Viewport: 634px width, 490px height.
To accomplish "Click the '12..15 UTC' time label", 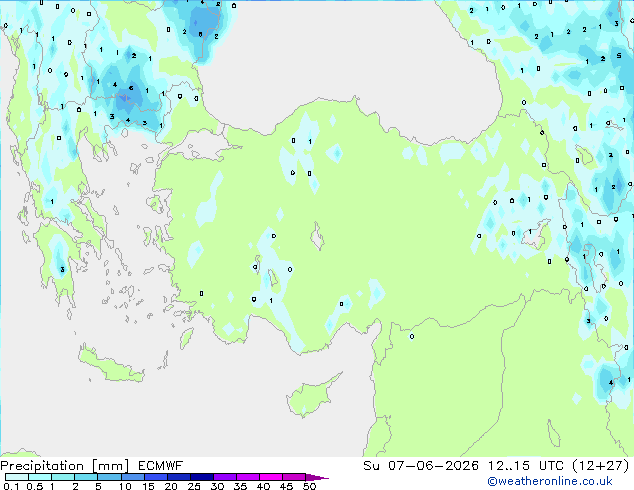I will (525, 466).
